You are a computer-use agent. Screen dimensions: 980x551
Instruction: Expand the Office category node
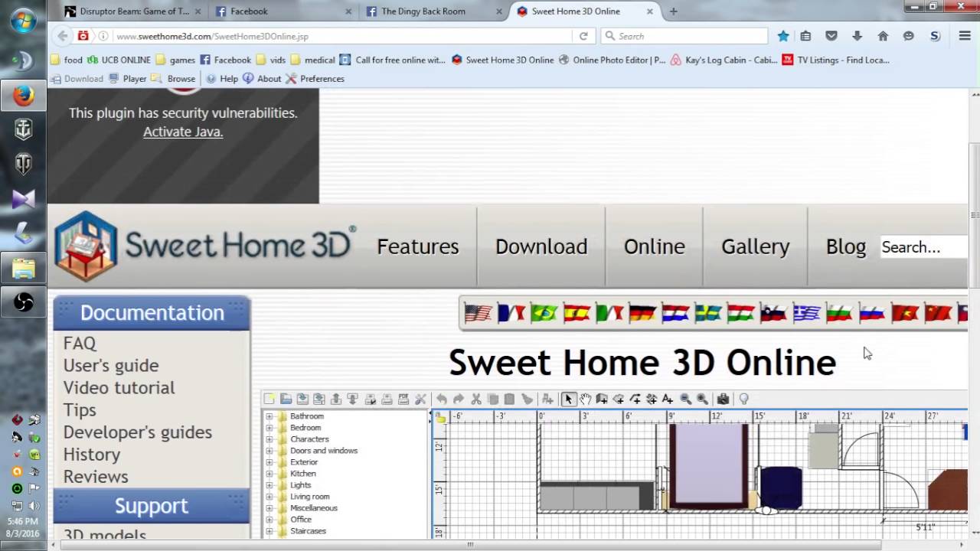click(269, 520)
